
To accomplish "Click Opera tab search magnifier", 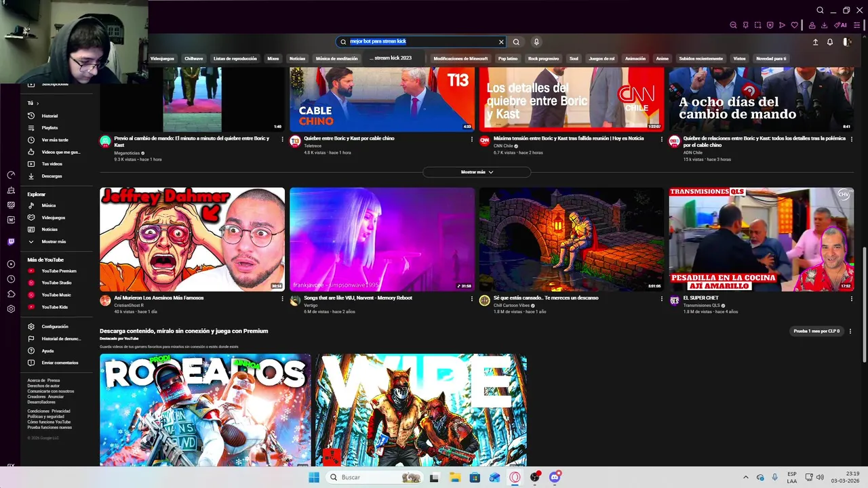I will (820, 10).
